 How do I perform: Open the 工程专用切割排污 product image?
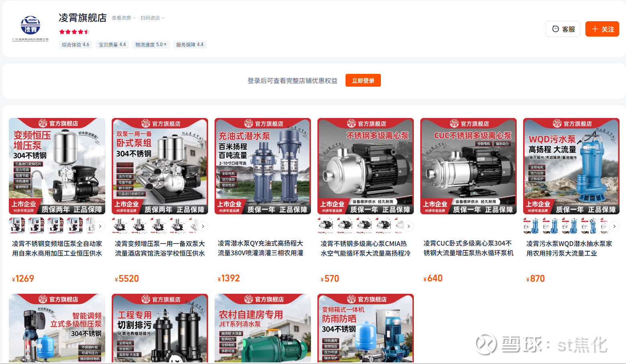coord(160,328)
